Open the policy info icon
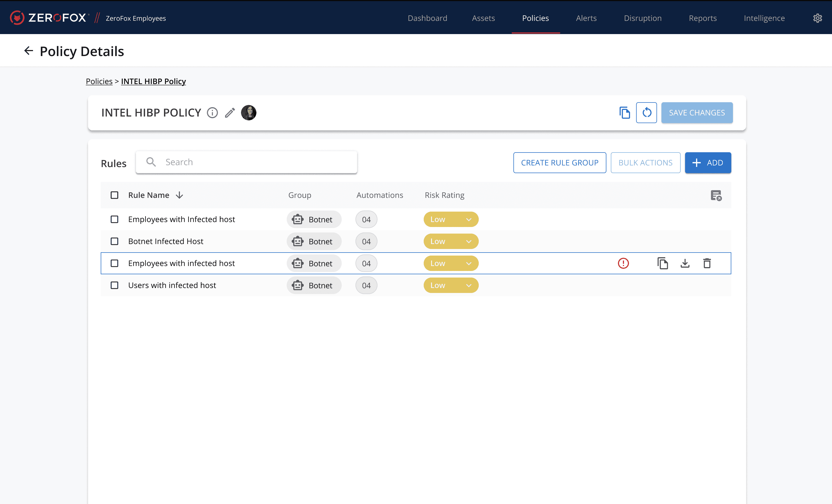This screenshot has width=832, height=504. (212, 113)
